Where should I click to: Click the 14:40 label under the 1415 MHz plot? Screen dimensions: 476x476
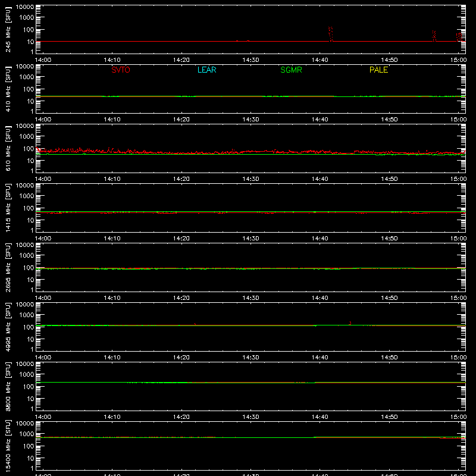coord(320,239)
